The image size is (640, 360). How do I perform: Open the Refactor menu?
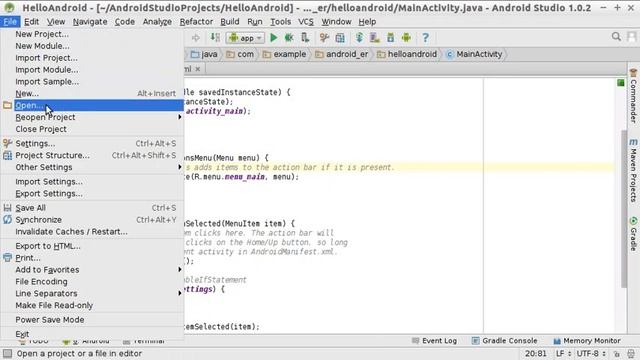tap(196, 22)
